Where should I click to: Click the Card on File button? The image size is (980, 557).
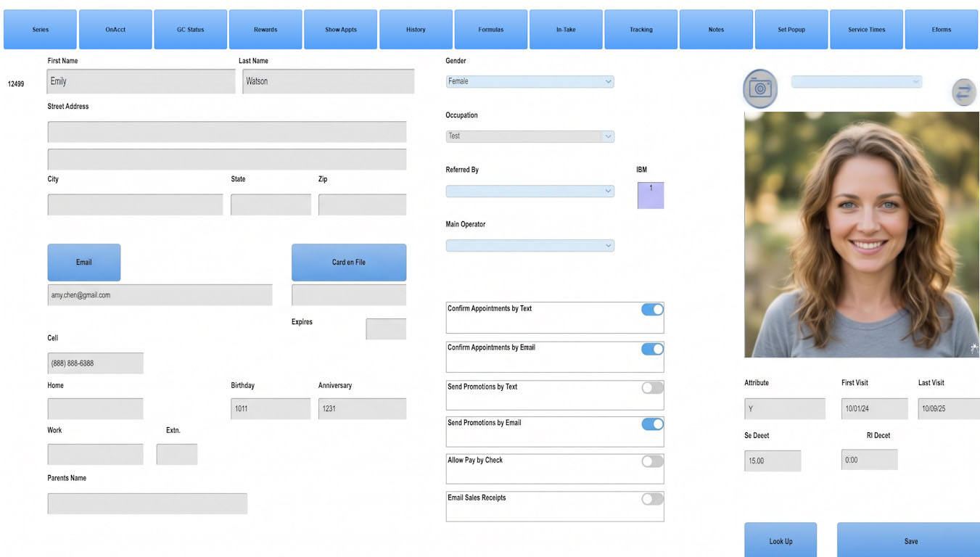349,263
